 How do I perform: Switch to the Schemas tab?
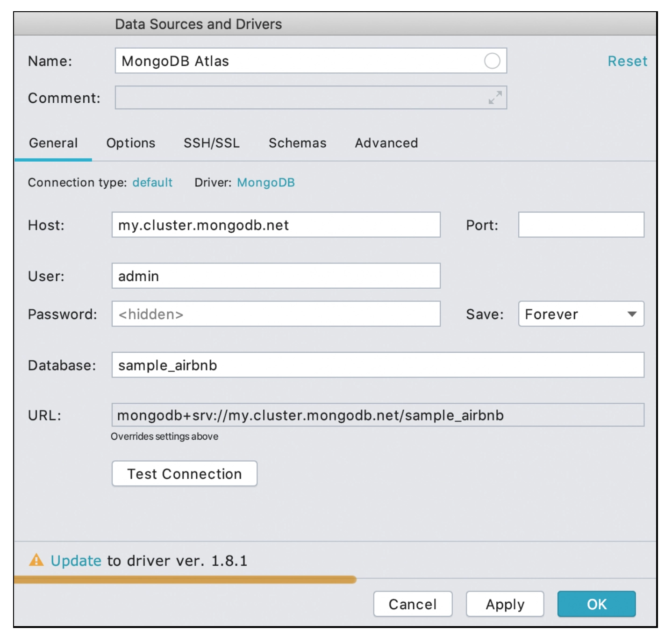[297, 143]
